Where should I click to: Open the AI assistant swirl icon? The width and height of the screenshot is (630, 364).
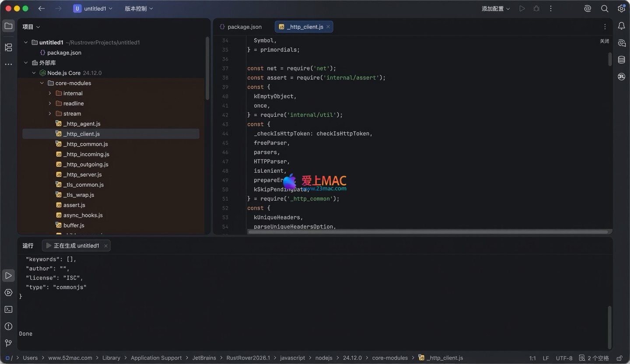(x=588, y=9)
